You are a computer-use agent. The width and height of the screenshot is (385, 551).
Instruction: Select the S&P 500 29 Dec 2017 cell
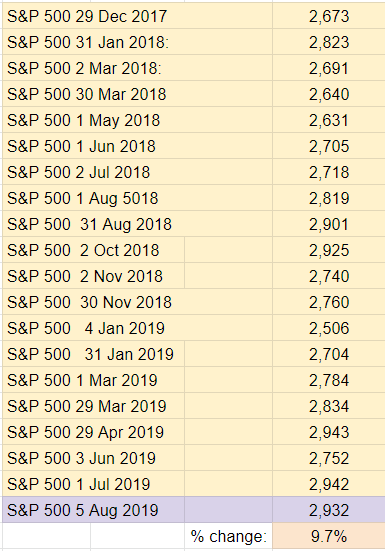137,16
